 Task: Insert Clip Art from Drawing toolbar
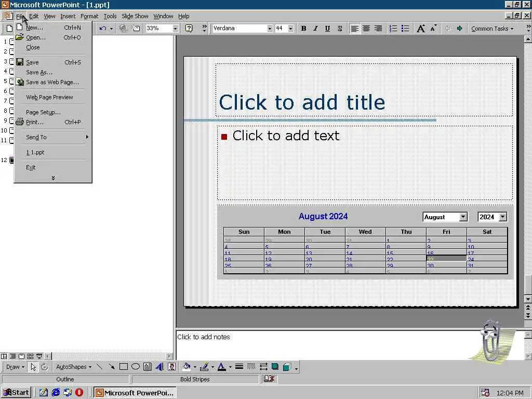click(171, 367)
